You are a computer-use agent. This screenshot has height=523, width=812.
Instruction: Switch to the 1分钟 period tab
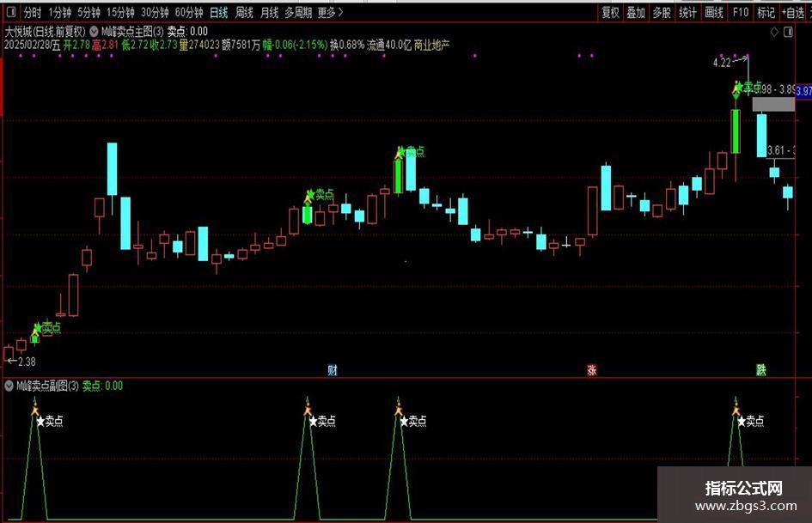pos(59,12)
